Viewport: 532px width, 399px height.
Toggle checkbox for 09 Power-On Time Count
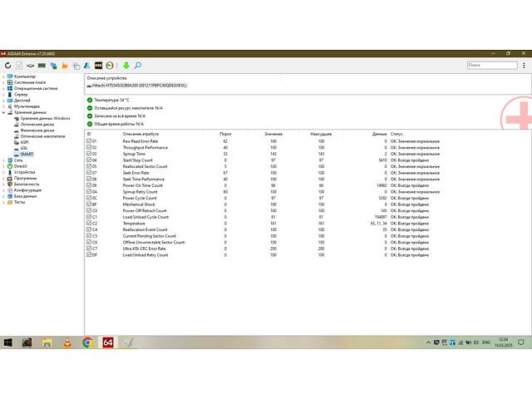pos(89,185)
